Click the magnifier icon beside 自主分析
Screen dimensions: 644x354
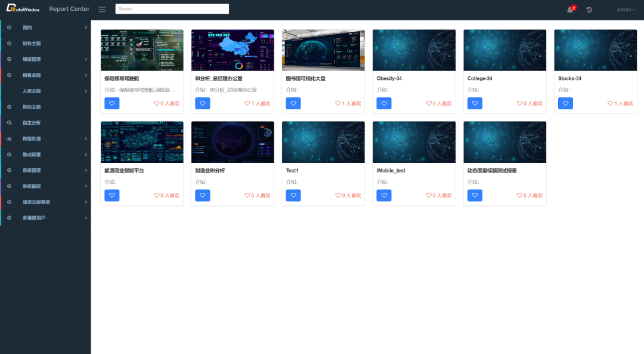[9, 123]
